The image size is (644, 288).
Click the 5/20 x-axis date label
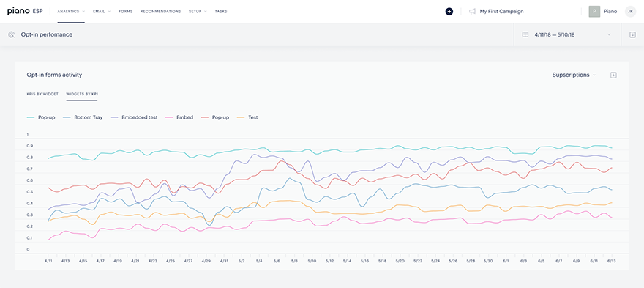[400, 262]
